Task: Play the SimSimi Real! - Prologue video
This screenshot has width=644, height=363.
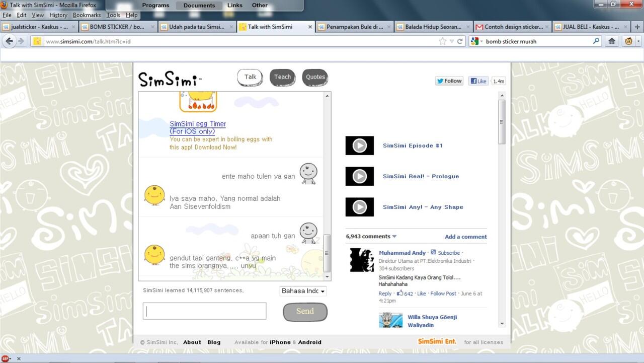Action: click(359, 176)
